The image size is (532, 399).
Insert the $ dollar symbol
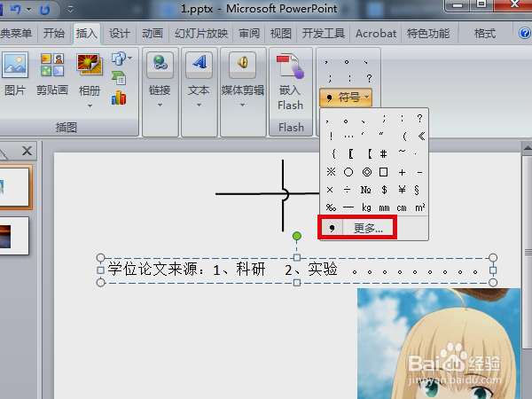click(x=384, y=190)
